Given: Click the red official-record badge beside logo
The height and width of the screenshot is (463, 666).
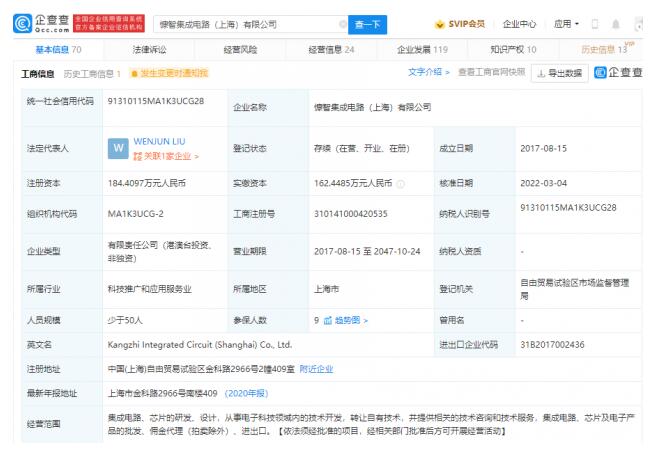Looking at the screenshot, I should point(109,23).
